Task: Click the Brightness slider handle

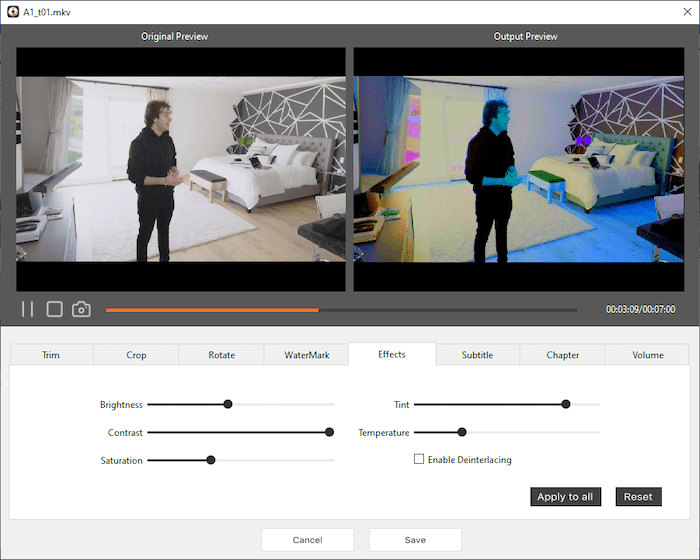Action: 228,405
